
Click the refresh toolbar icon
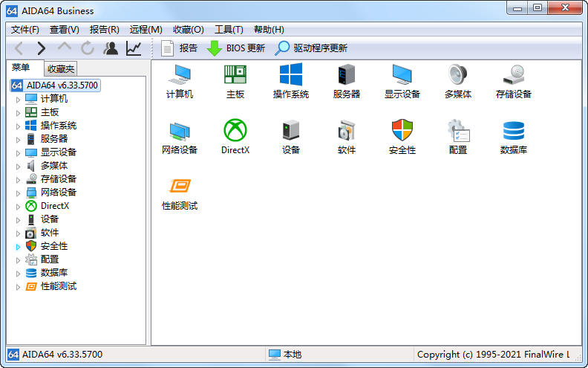point(88,48)
